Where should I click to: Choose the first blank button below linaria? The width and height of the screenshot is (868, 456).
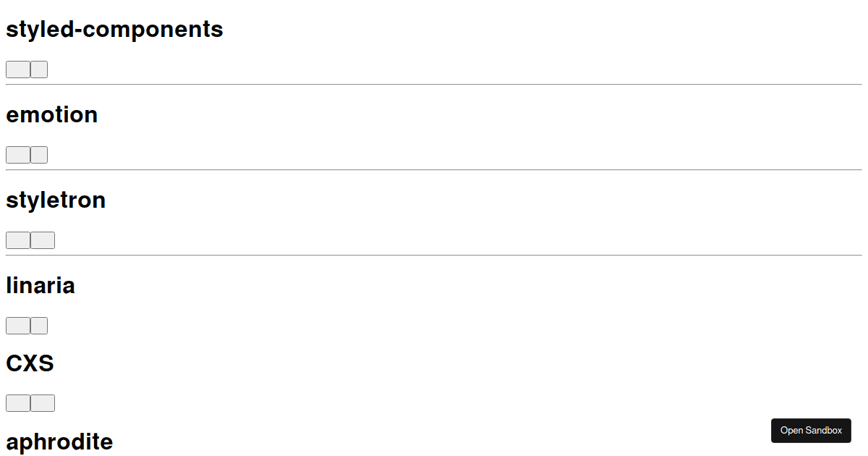pyautogui.click(x=18, y=326)
